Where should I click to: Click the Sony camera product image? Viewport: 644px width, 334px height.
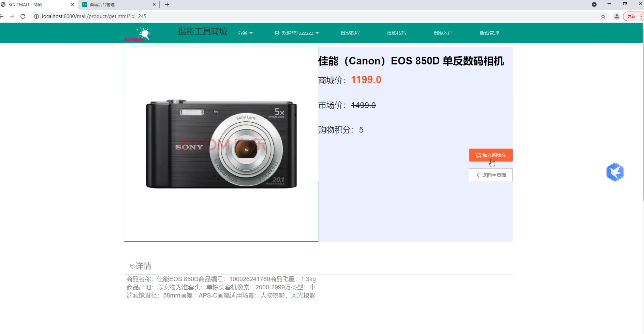point(221,144)
